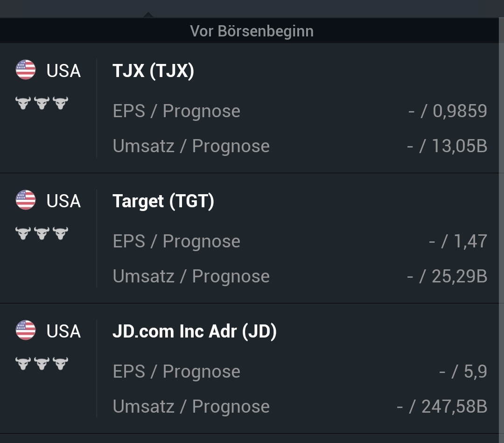The width and height of the screenshot is (504, 443).
Task: Tap the bull importance icons for Target
Action: pos(42,233)
